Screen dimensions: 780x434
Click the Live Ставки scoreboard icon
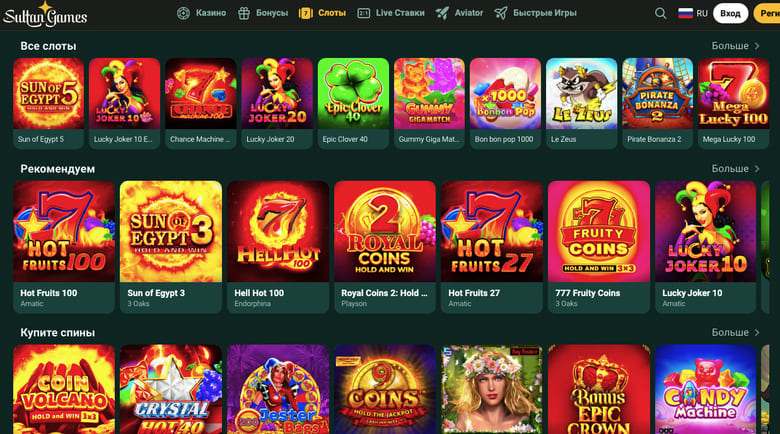coord(364,13)
